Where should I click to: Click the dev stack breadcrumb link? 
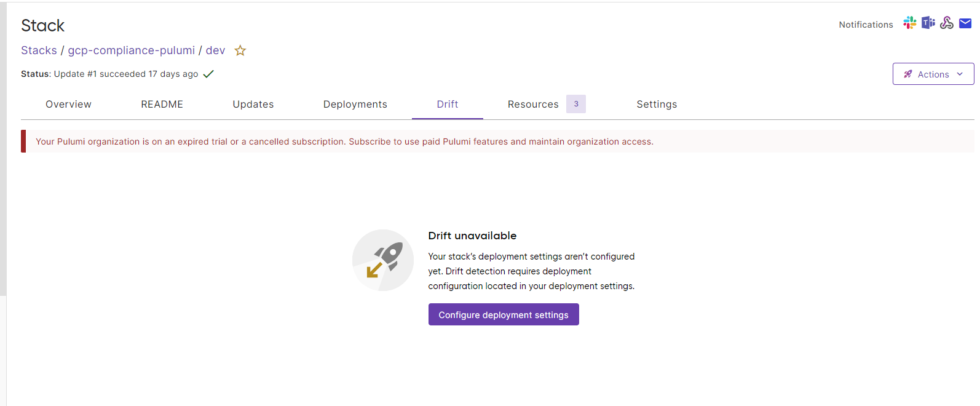(x=215, y=50)
